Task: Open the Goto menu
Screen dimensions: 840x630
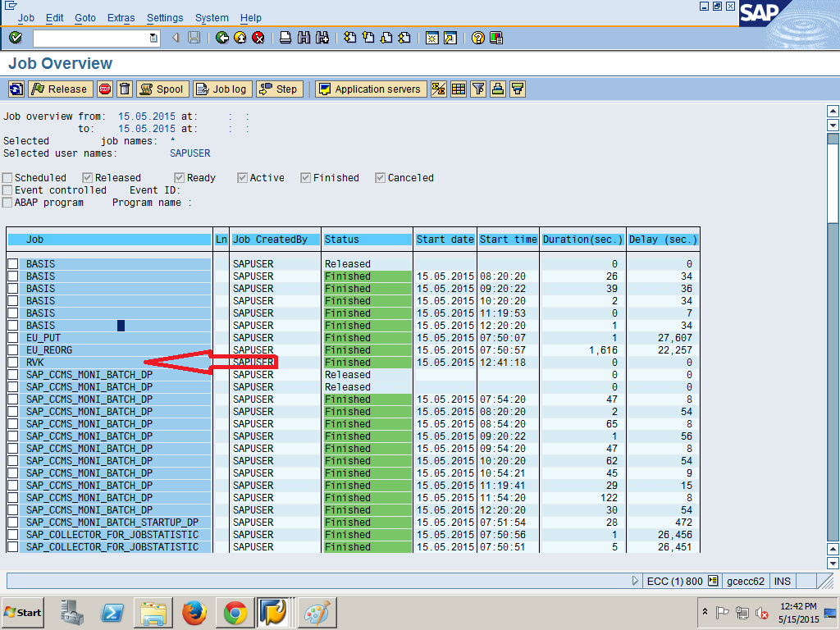Action: pos(85,18)
